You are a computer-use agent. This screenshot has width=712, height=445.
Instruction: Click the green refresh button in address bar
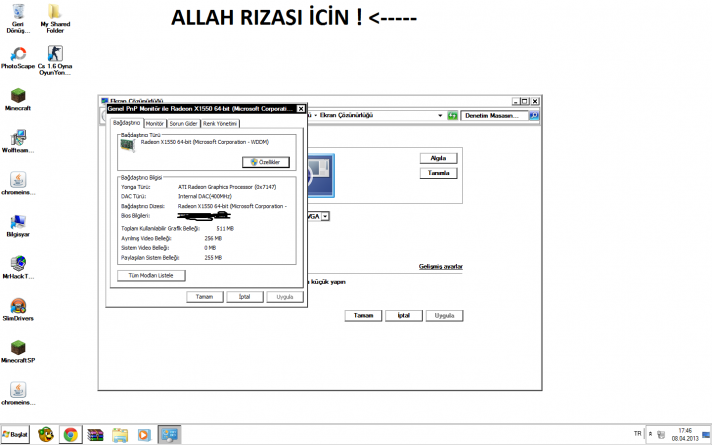click(452, 116)
